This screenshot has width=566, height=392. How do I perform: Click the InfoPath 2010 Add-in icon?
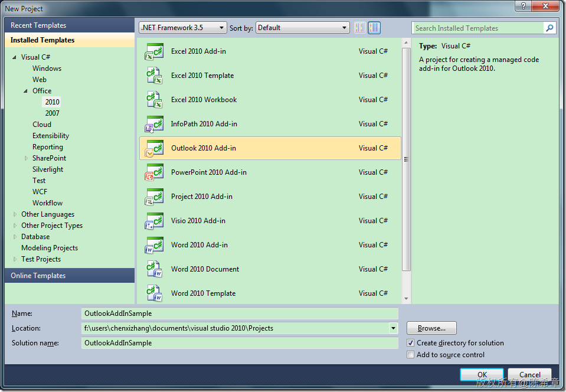coord(154,124)
